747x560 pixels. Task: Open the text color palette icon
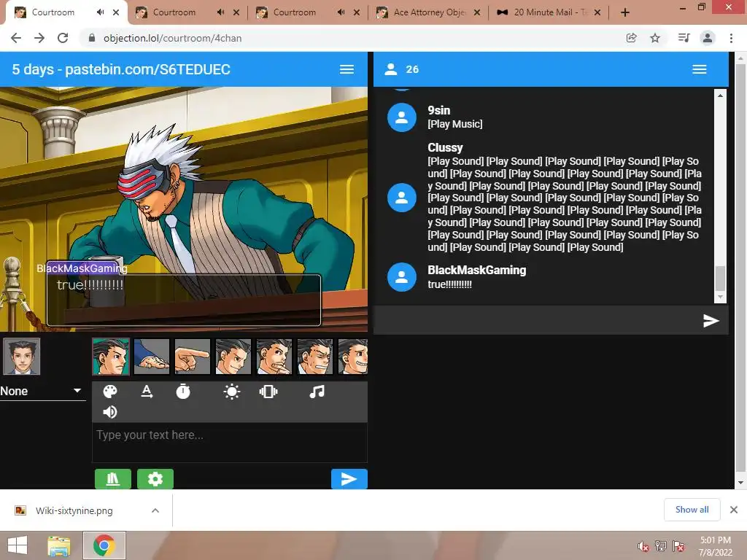110,392
